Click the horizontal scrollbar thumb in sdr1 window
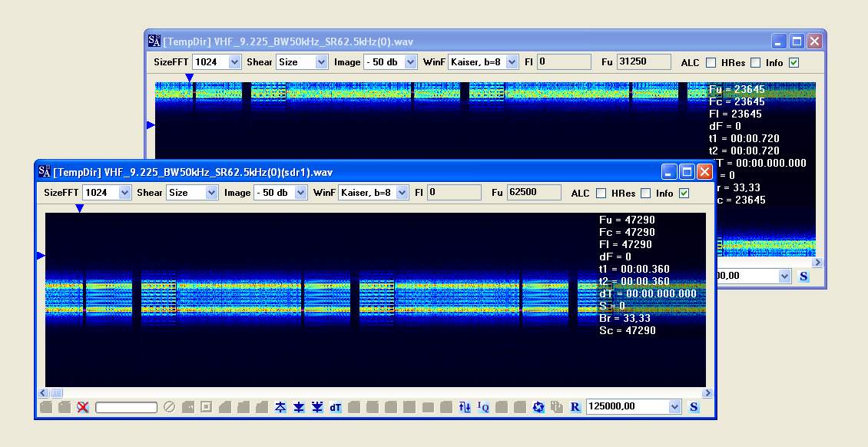 tap(57, 392)
